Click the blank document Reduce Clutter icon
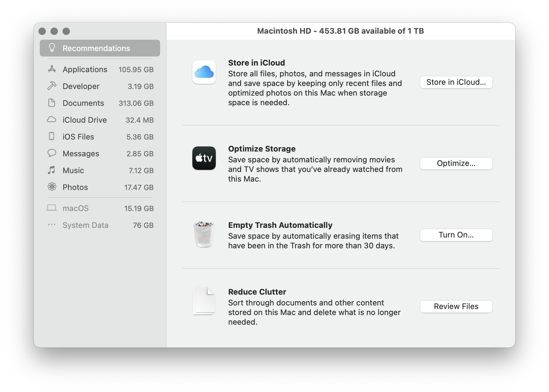Image resolution: width=549 pixels, height=392 pixels. click(204, 301)
